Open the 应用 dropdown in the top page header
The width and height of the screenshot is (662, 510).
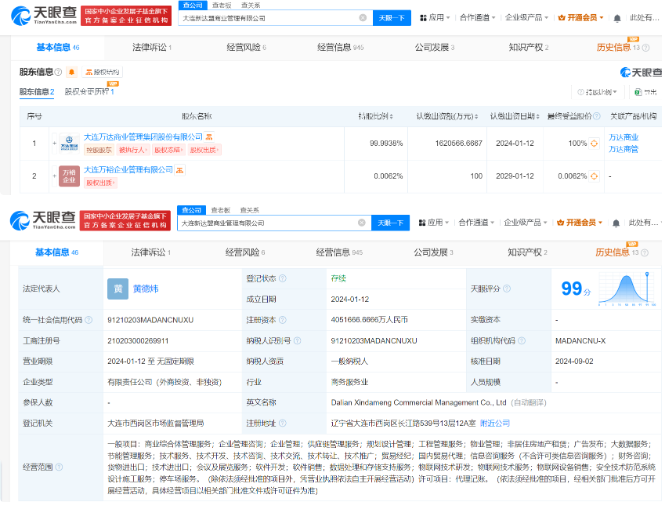435,18
